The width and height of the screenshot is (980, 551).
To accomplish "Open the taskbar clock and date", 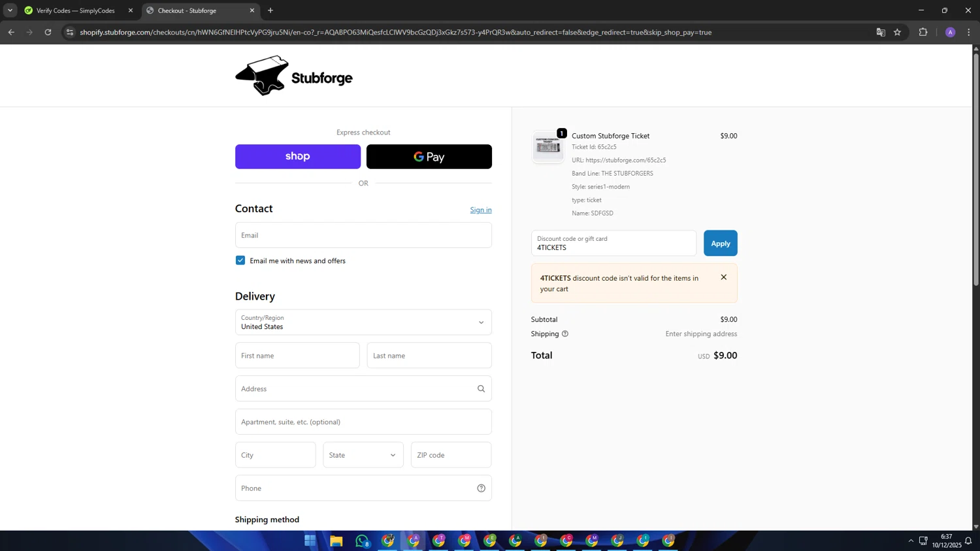I will click(946, 541).
